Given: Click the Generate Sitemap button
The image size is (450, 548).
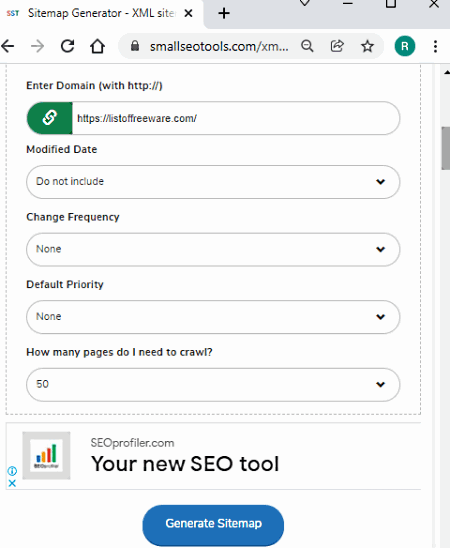Looking at the screenshot, I should click(x=213, y=525).
